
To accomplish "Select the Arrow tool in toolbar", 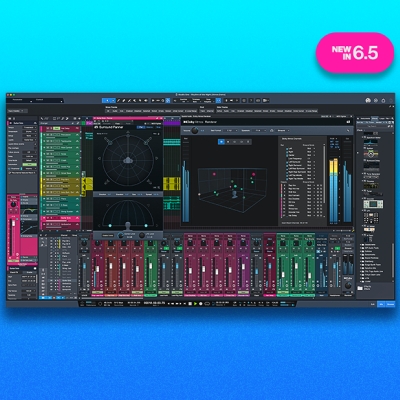I will [107, 100].
